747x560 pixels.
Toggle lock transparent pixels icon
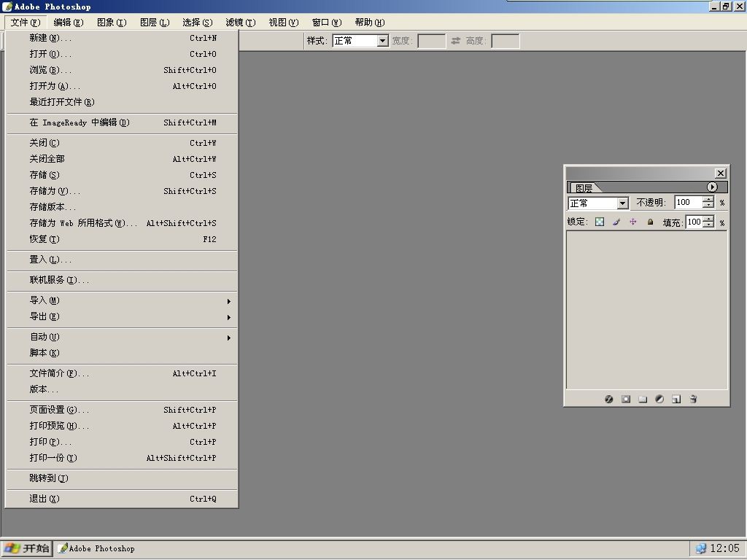(x=600, y=222)
